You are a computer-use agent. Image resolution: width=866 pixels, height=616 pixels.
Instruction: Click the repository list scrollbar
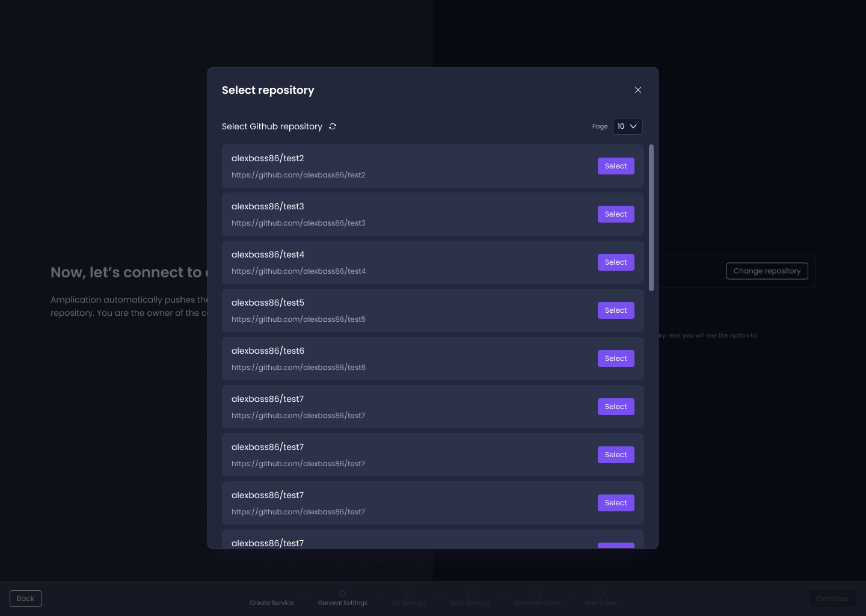point(651,218)
